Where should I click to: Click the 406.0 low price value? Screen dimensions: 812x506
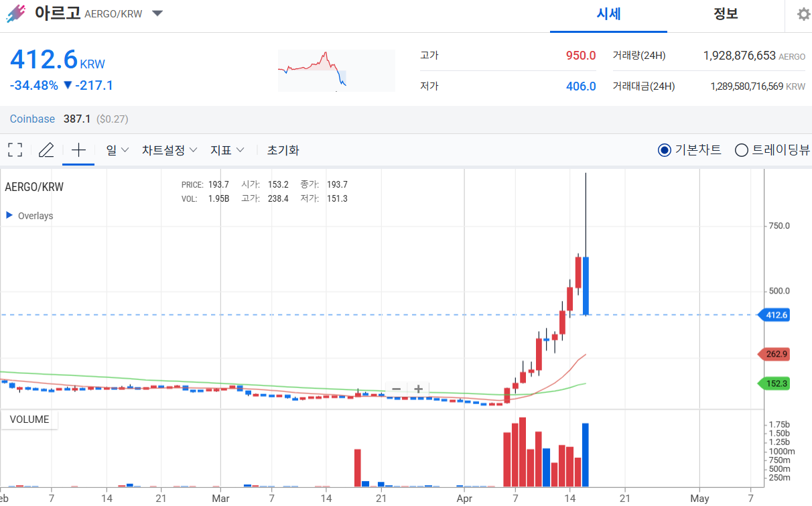tap(581, 86)
